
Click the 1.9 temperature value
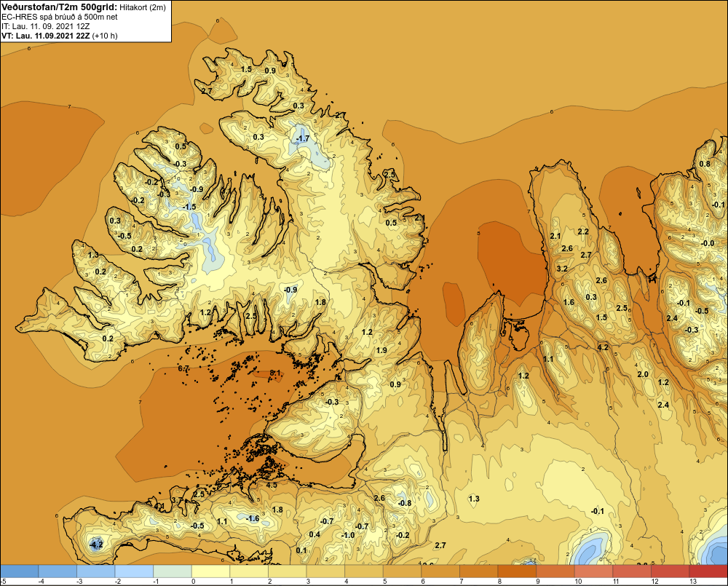(381, 351)
